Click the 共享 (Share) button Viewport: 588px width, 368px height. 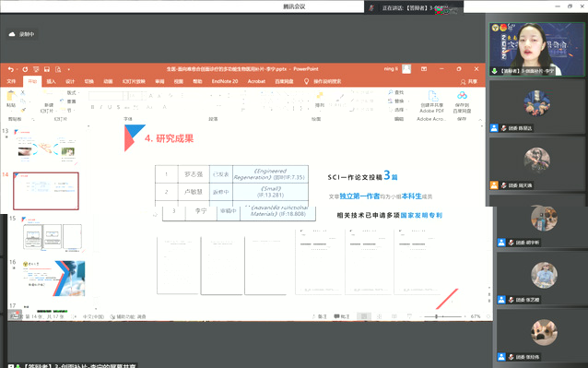(x=469, y=82)
